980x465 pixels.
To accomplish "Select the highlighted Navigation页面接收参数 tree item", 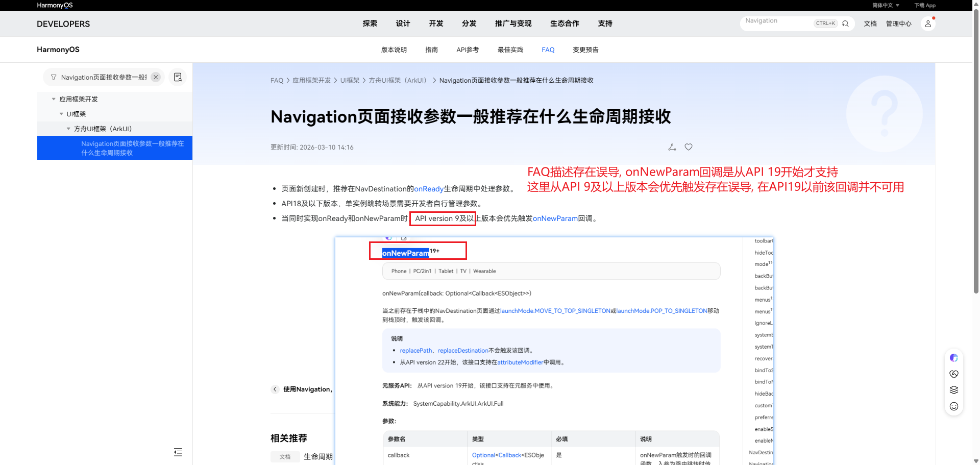I will (x=115, y=148).
